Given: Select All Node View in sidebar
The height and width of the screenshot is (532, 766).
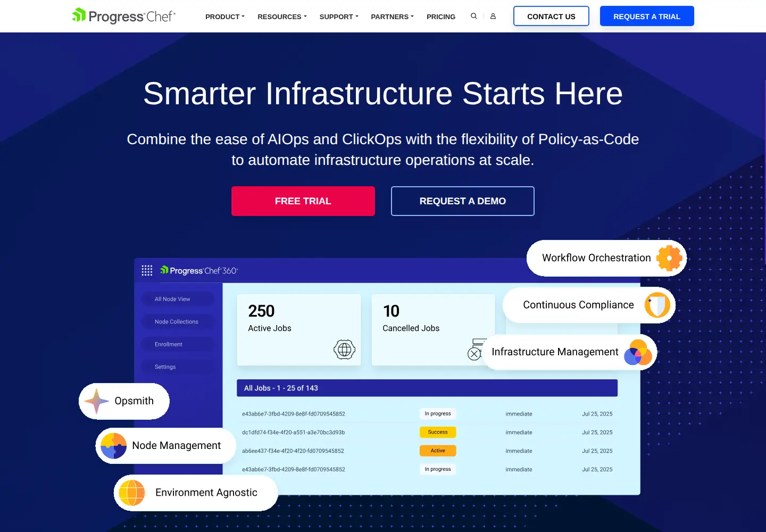Looking at the screenshot, I should (178, 299).
